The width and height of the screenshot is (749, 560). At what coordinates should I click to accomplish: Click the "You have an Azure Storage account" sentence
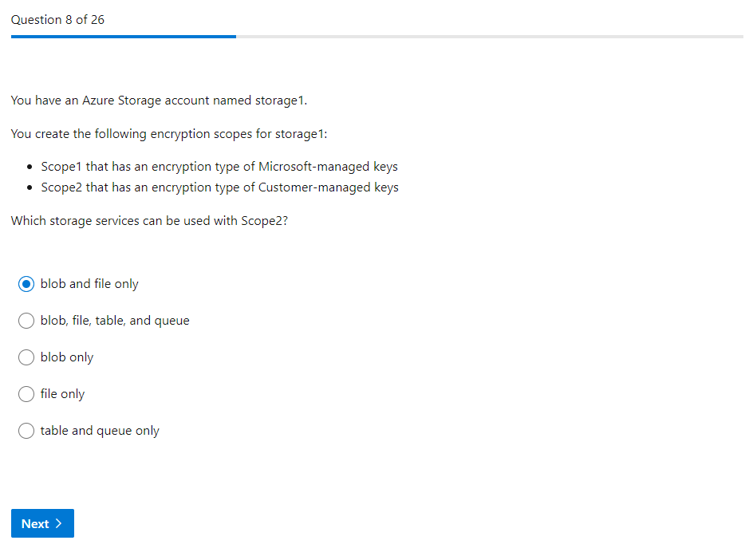(159, 101)
